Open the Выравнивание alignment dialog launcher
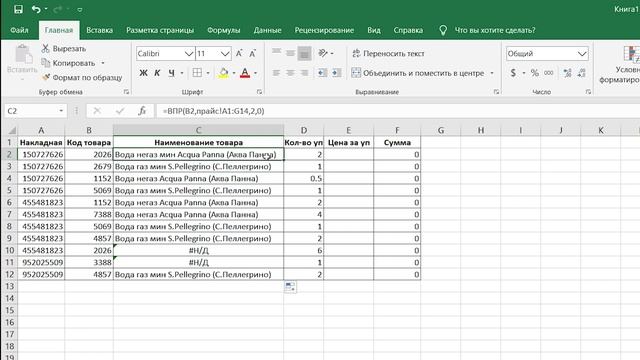The height and width of the screenshot is (360, 640). click(x=496, y=92)
